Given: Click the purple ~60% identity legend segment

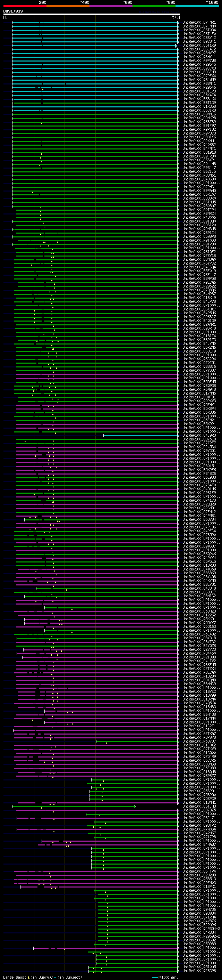Looking at the screenshot, I should [111, 6].
